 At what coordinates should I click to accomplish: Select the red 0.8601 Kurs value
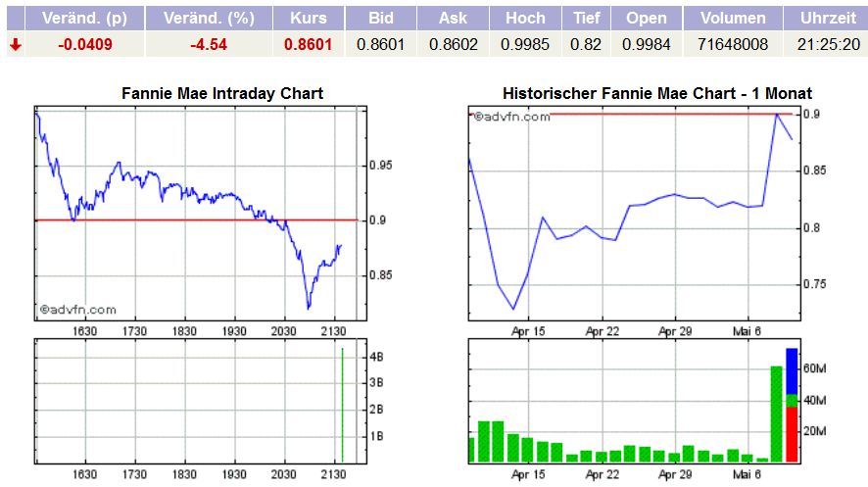309,44
